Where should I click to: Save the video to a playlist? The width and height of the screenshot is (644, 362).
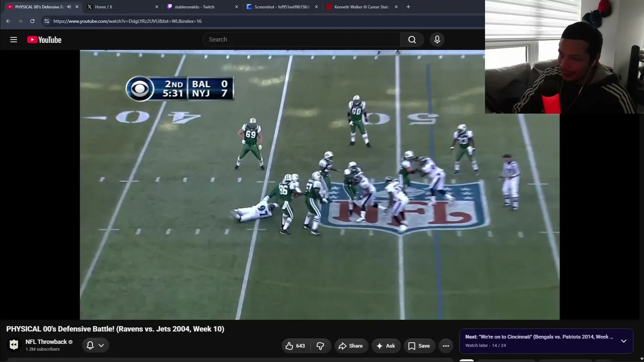point(419,346)
